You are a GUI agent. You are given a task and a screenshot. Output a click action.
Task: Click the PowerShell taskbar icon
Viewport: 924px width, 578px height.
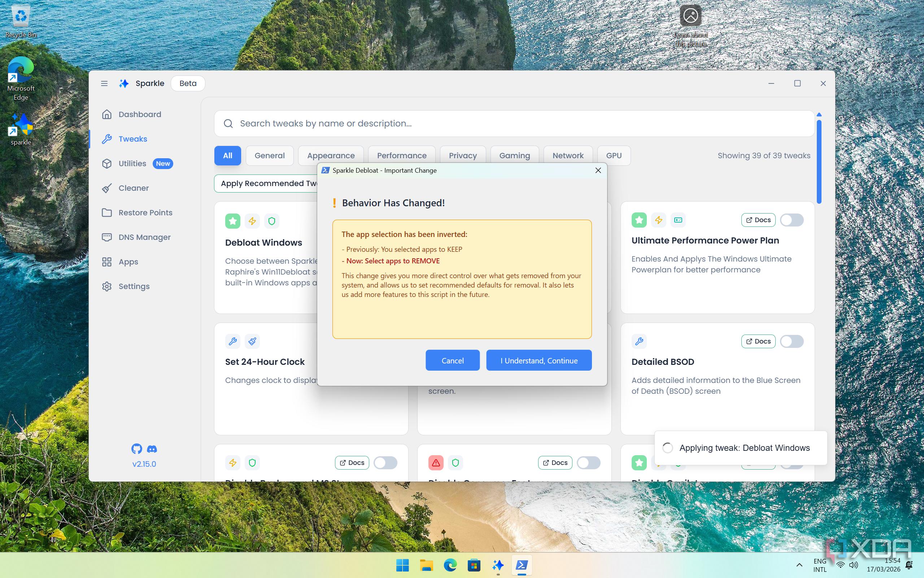[x=522, y=565]
